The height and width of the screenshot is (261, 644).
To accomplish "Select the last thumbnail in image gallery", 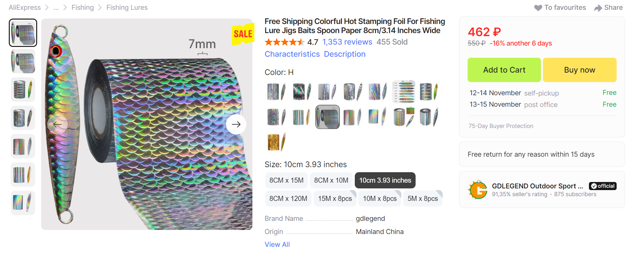I will point(23,203).
